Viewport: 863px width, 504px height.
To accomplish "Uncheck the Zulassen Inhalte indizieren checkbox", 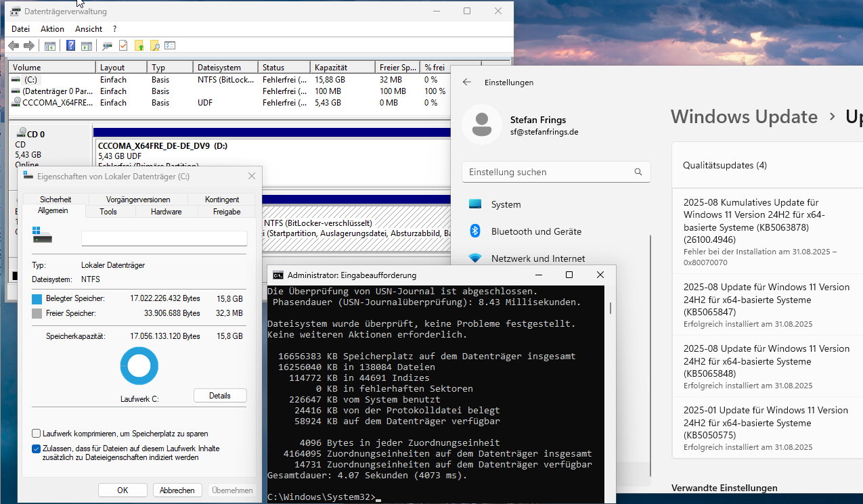I will (x=36, y=449).
